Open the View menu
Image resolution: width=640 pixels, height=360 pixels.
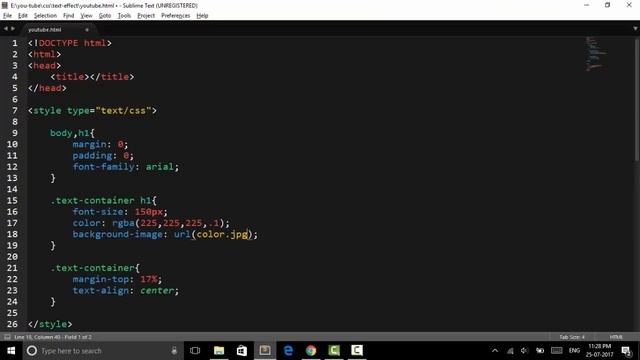[86, 16]
